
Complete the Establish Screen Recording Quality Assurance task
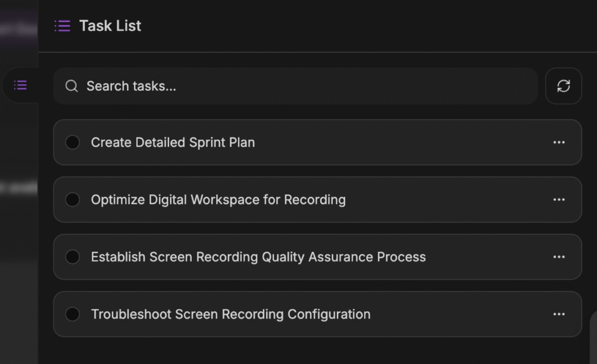click(72, 257)
